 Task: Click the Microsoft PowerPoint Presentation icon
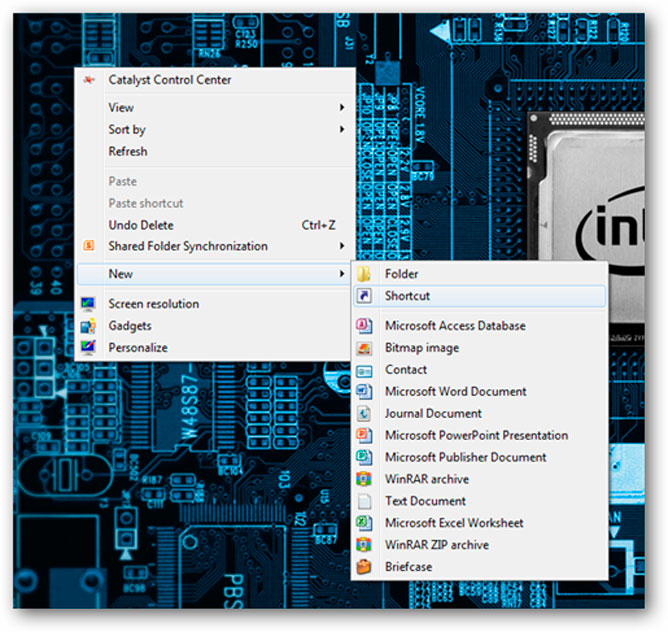pyautogui.click(x=366, y=436)
